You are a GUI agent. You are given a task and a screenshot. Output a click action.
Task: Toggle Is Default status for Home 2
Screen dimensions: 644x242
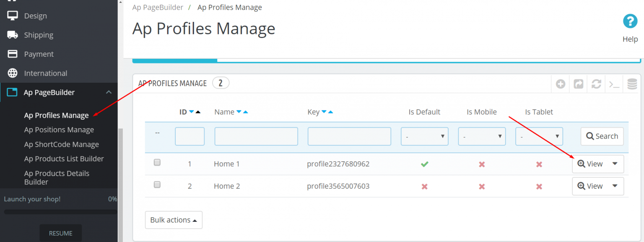click(x=424, y=186)
